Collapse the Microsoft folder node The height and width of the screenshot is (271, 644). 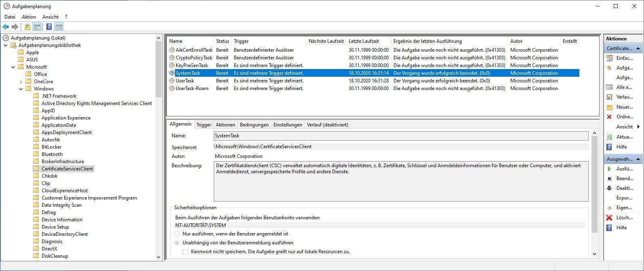pos(13,67)
